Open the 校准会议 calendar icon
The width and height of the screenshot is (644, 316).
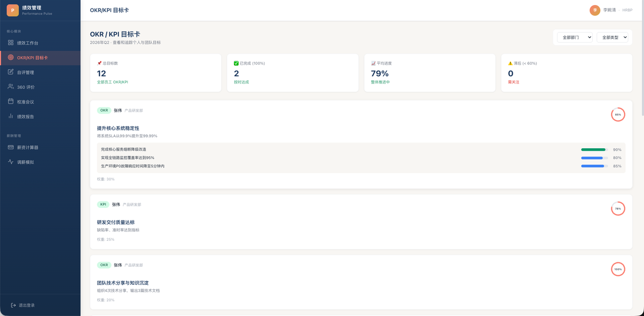[11, 101]
